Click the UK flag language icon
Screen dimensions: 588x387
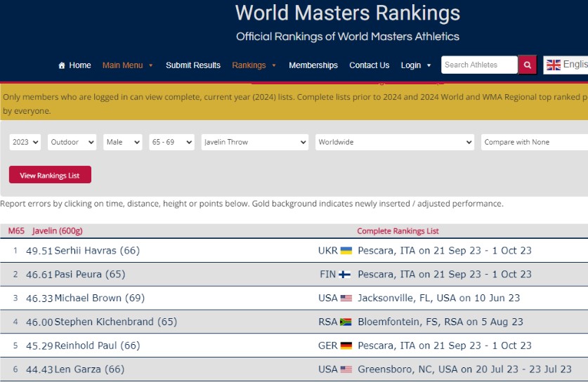pyautogui.click(x=554, y=65)
